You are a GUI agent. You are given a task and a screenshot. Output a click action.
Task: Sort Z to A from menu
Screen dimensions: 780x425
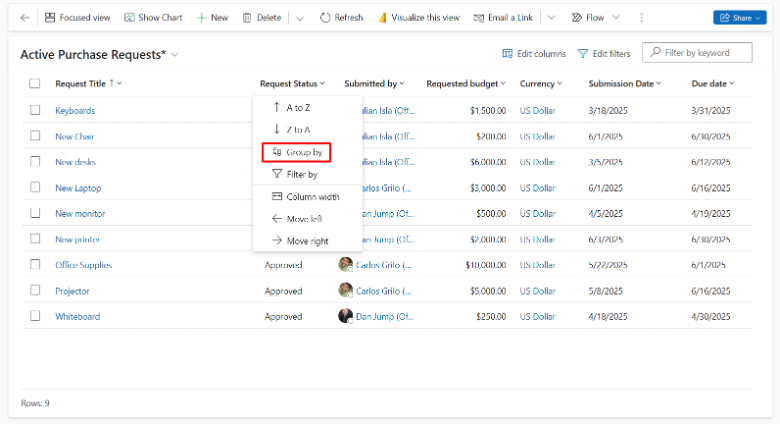click(x=307, y=130)
